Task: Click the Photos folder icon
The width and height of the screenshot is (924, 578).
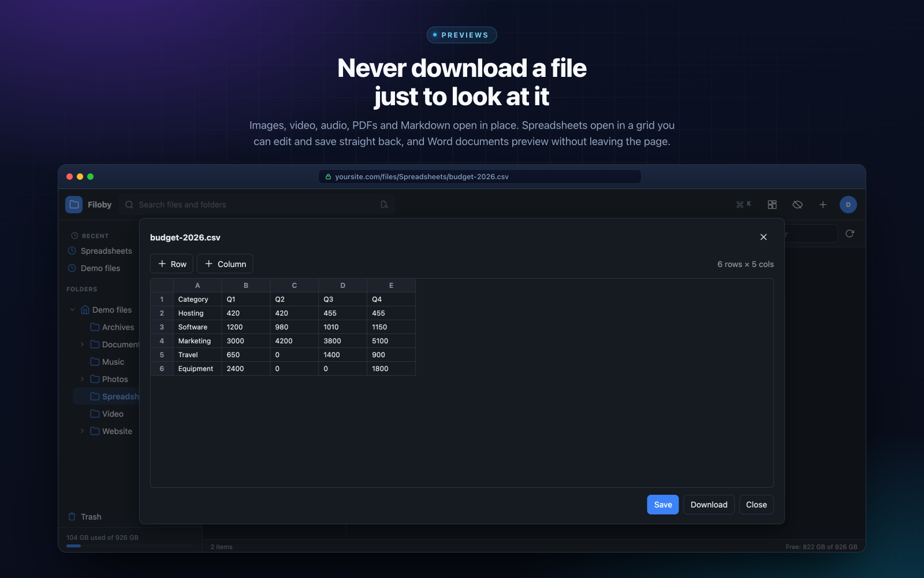Action: coord(95,379)
